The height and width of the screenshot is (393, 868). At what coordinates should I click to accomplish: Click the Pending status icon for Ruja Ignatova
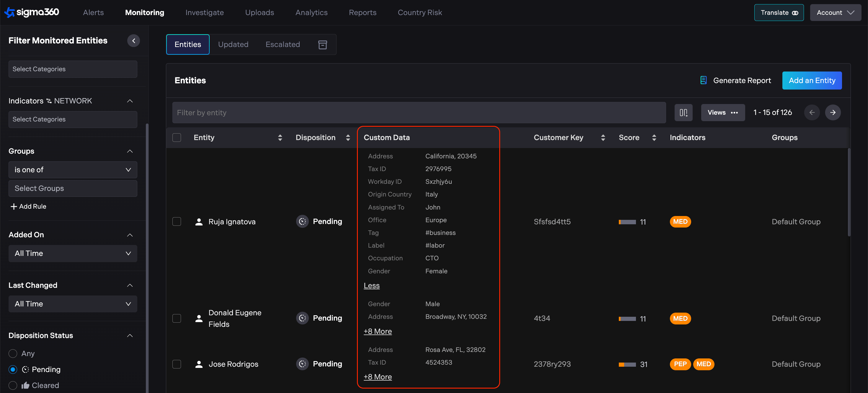(302, 222)
